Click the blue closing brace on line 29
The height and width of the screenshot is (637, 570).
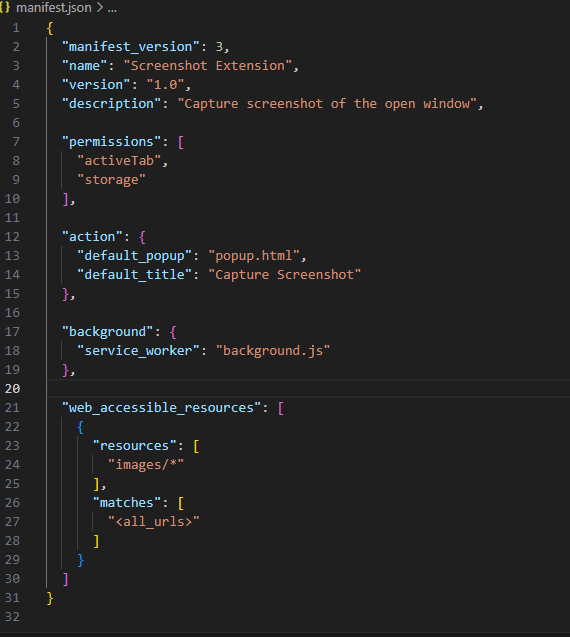pos(80,560)
